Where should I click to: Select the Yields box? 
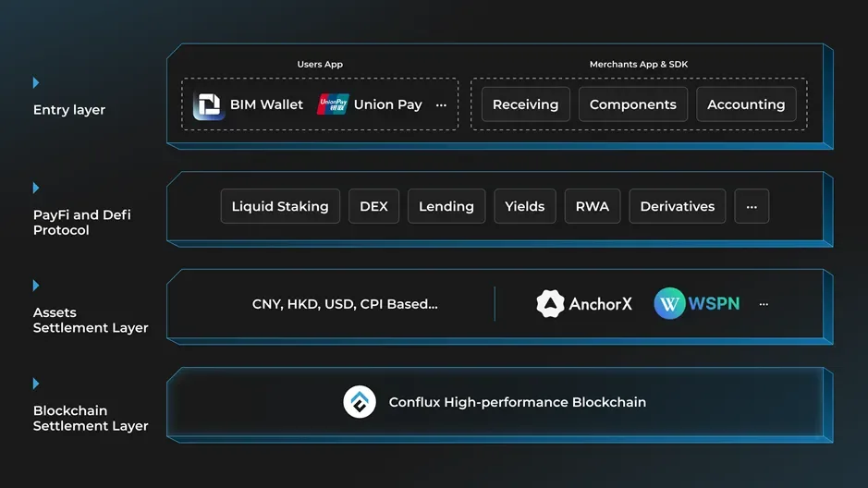pos(525,206)
